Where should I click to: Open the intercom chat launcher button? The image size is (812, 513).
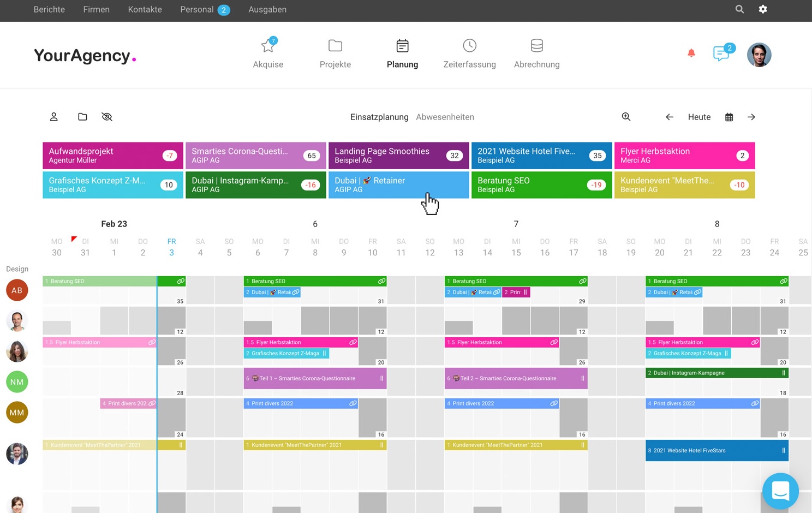[780, 491]
